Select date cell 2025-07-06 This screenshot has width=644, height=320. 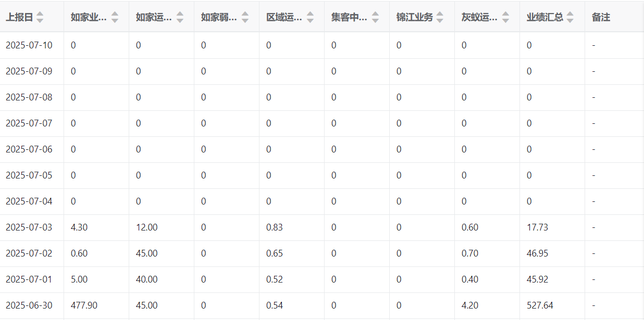tap(29, 149)
